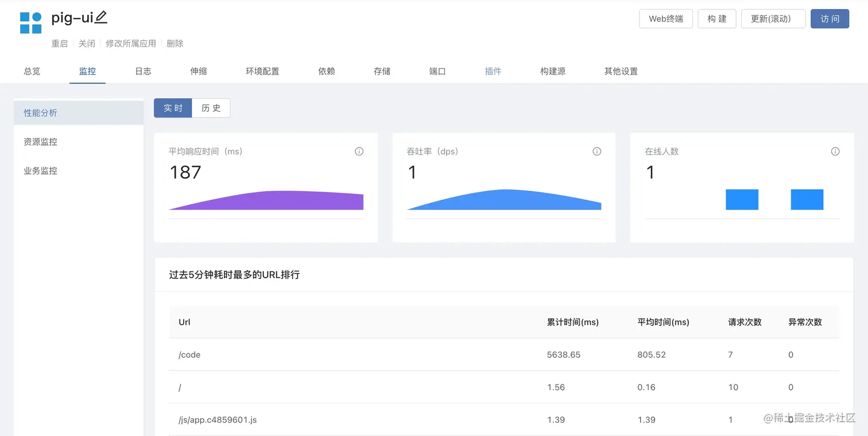
Task: Edit the pig-ui component name via pencil icon
Action: [x=101, y=18]
